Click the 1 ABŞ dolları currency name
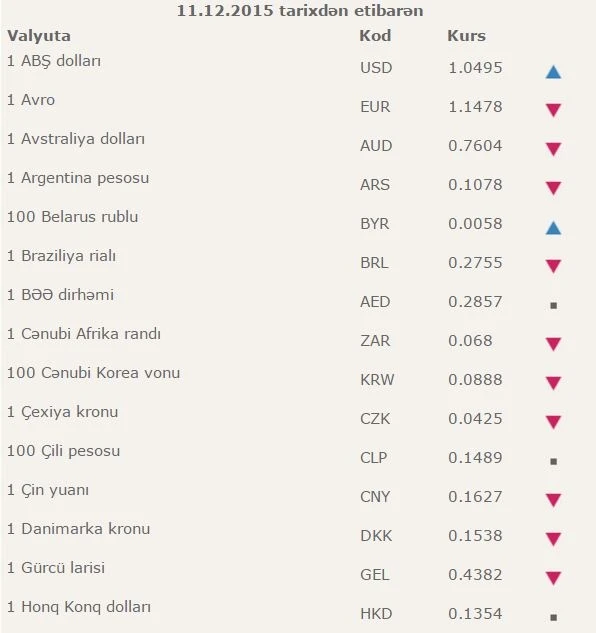This screenshot has height=633, width=596. click(54, 61)
